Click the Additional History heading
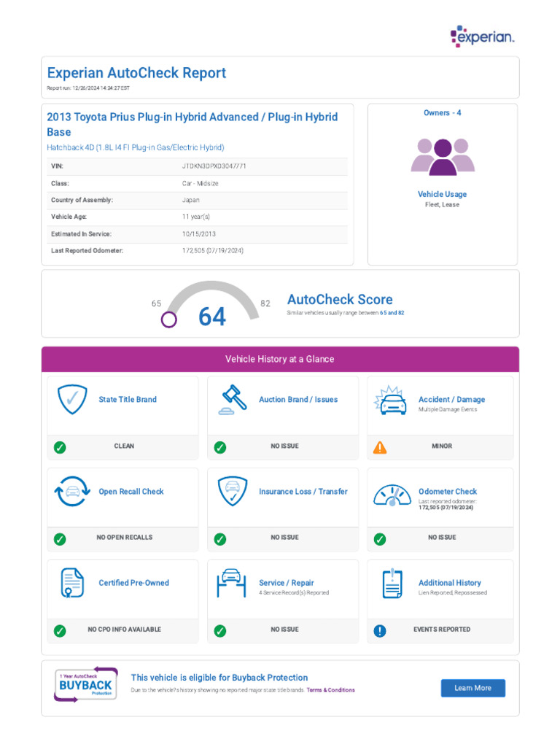This screenshot has width=560, height=747. point(449,583)
